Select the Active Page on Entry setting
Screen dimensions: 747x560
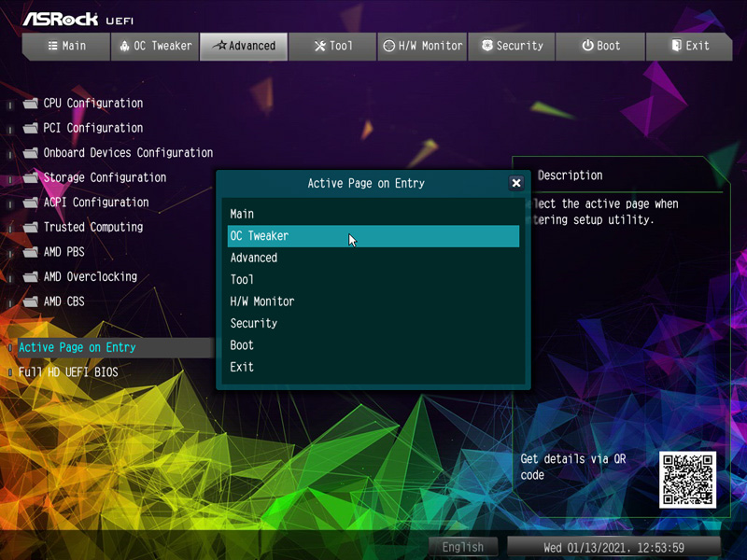coord(115,347)
